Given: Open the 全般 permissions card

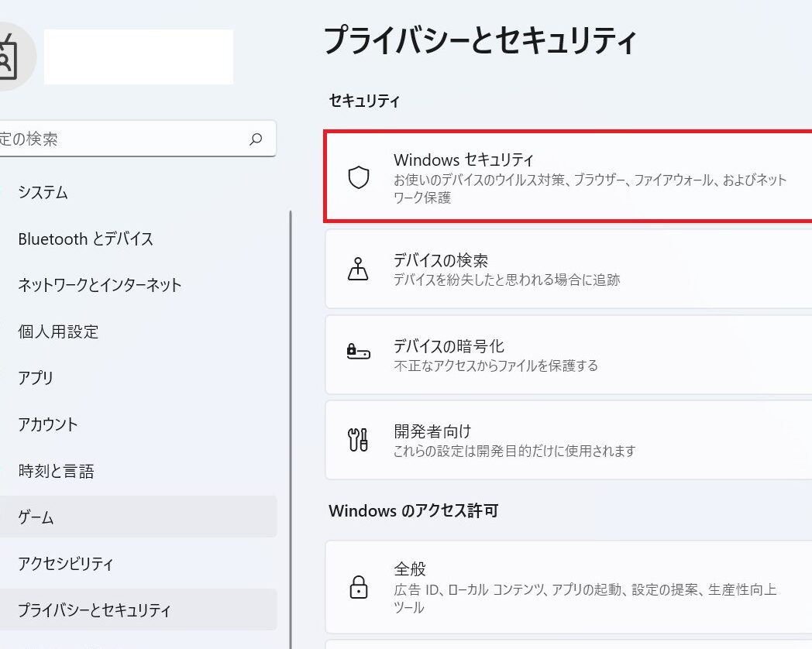Looking at the screenshot, I should (568, 587).
